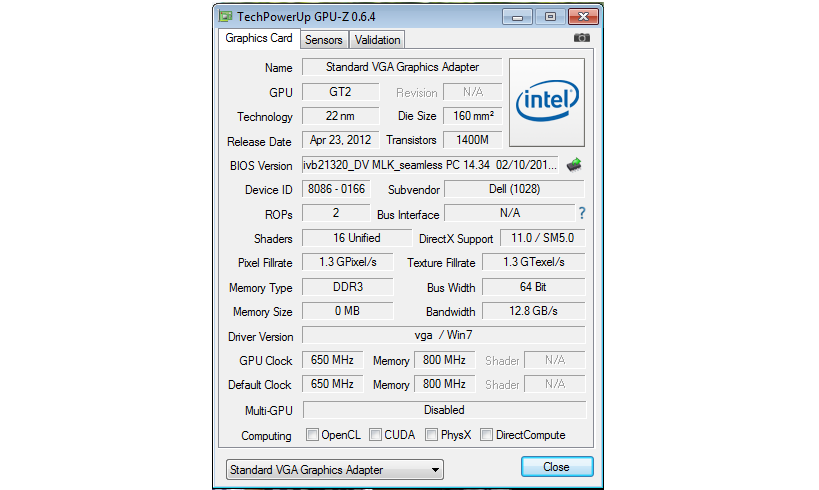Click the Intel logo image
Image resolution: width=819 pixels, height=490 pixels.
(547, 101)
